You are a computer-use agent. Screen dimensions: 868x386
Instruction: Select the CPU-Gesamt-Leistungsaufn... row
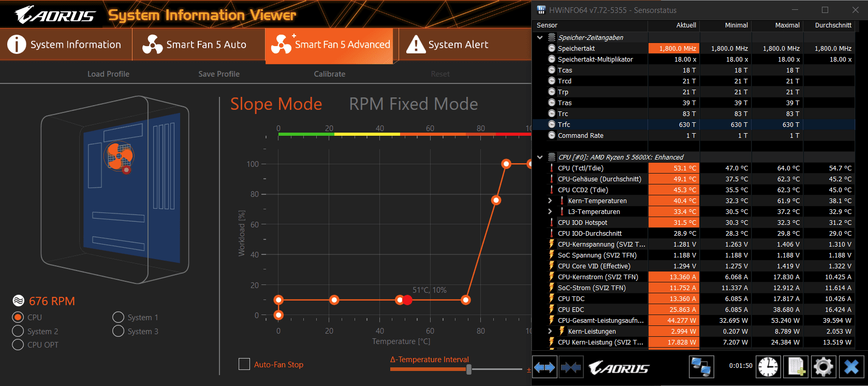[x=695, y=320]
